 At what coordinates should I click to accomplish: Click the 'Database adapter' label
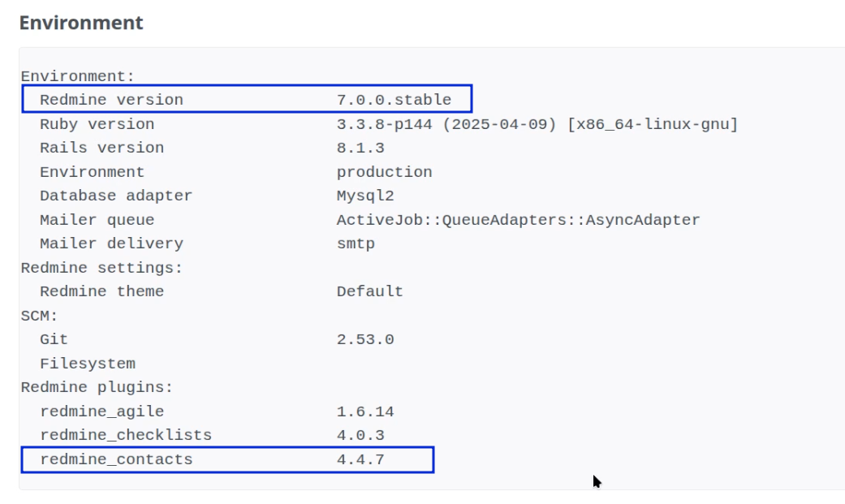(116, 196)
